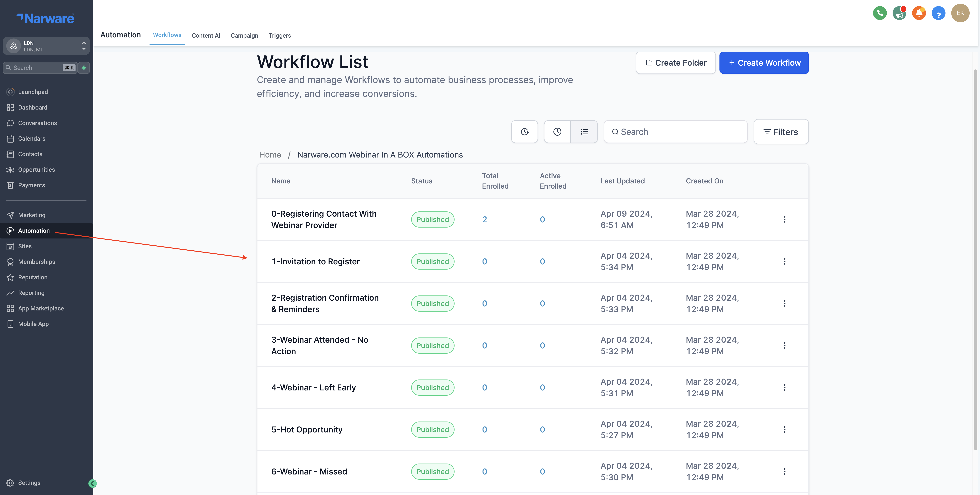Click the Create Workflow button

[764, 63]
